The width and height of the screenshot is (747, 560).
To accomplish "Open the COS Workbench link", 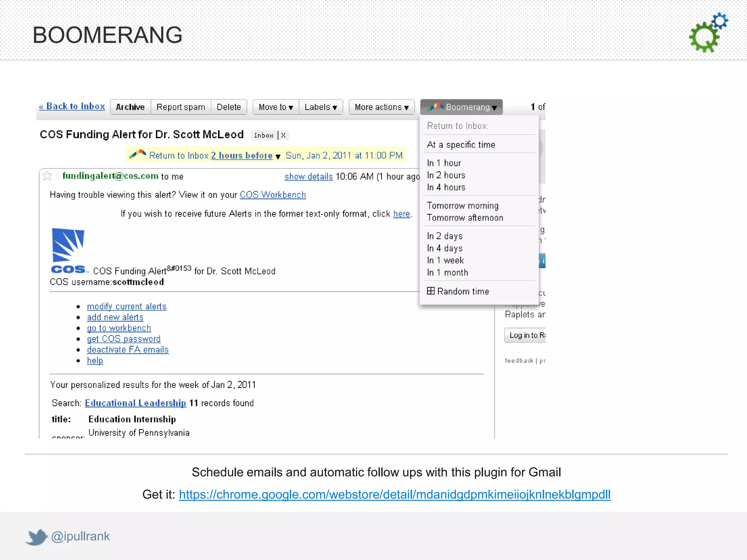I will pyautogui.click(x=273, y=195).
